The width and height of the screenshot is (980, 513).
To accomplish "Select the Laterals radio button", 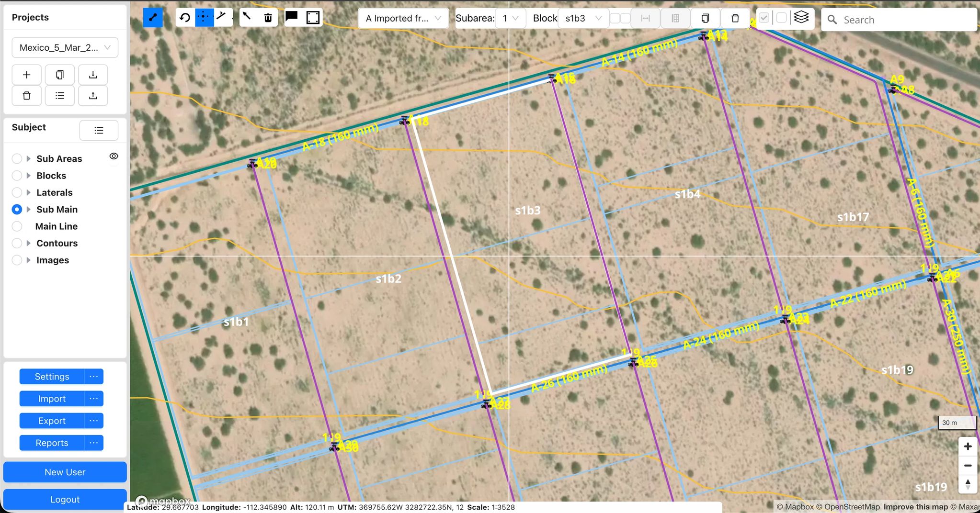I will pos(17,192).
